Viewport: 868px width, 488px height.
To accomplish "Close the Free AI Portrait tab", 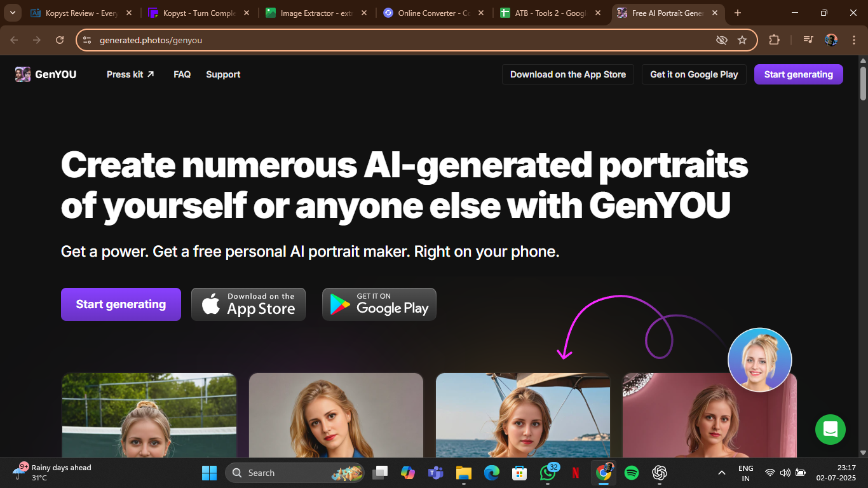I will 715,13.
